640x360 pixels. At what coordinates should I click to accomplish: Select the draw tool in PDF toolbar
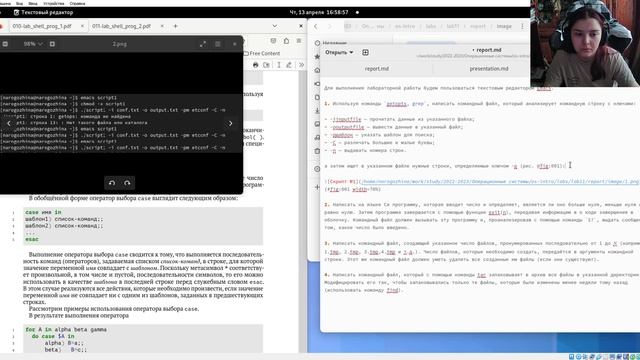click(289, 65)
